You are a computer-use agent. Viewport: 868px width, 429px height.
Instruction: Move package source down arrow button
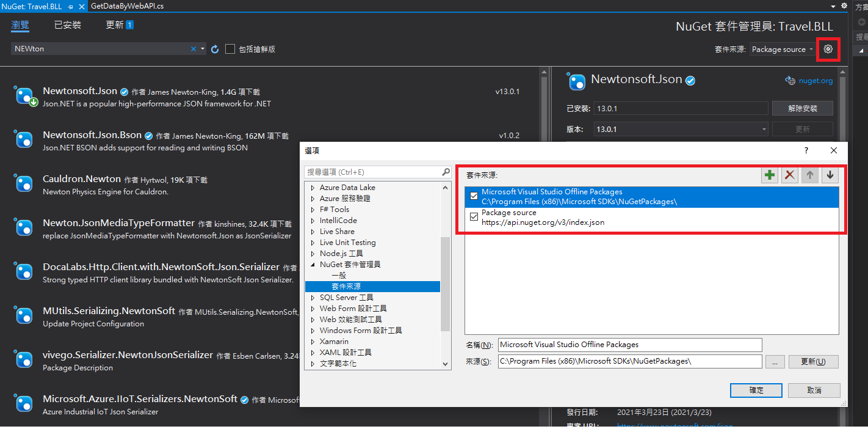830,175
